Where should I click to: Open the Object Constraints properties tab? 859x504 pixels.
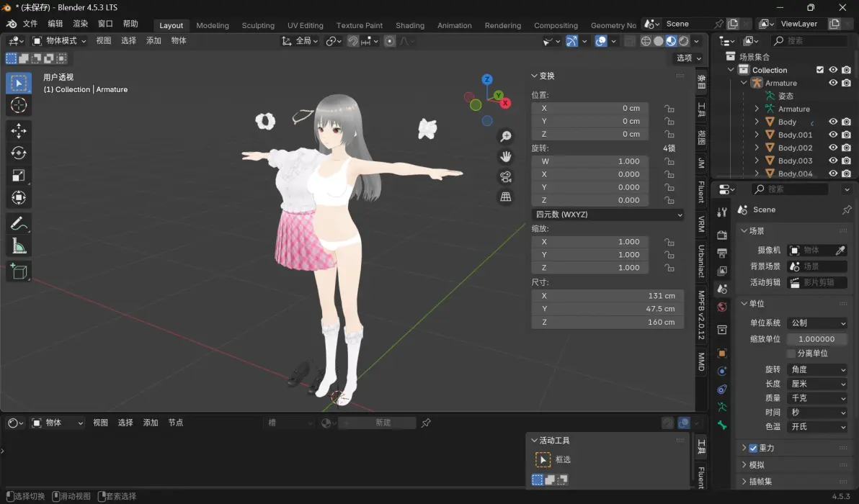click(722, 389)
